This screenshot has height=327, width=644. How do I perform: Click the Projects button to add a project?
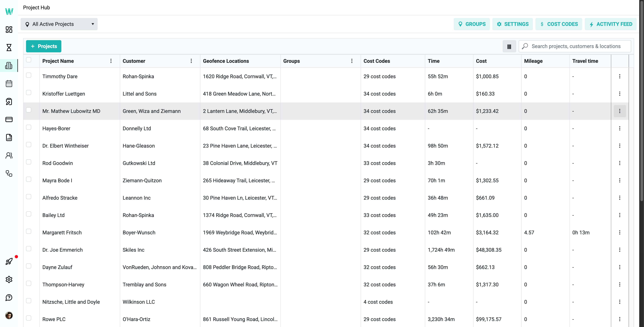[x=44, y=46]
